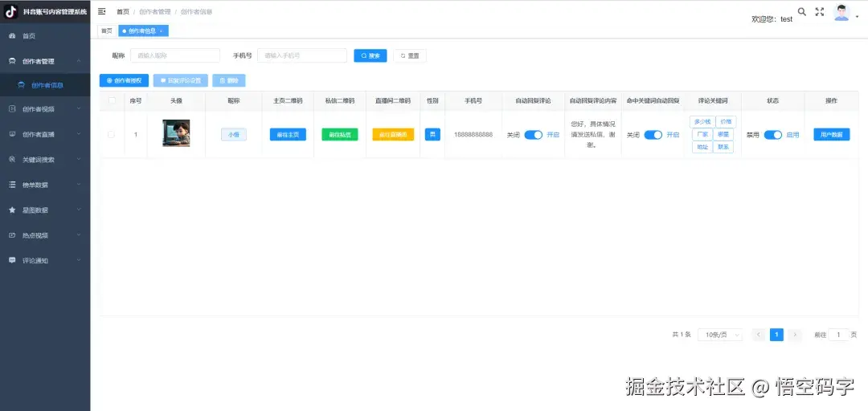Click the 地址 keyword tag
The height and width of the screenshot is (411, 868).
tap(702, 147)
